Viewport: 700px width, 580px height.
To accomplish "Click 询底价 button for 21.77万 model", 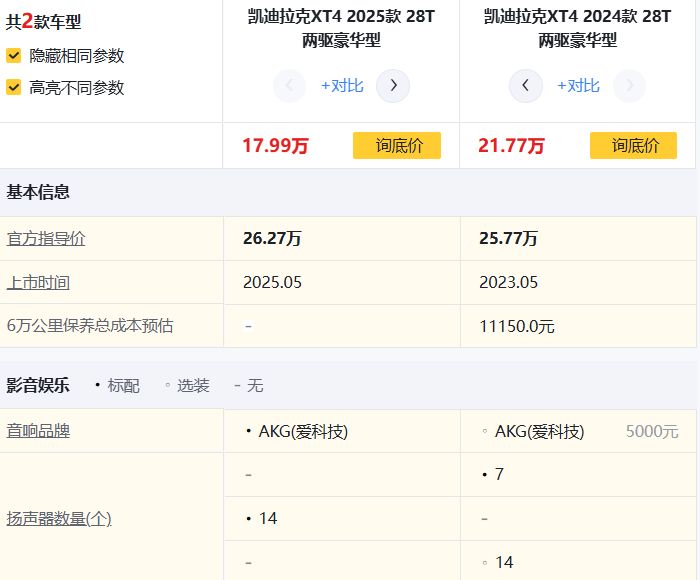I will pyautogui.click(x=633, y=145).
